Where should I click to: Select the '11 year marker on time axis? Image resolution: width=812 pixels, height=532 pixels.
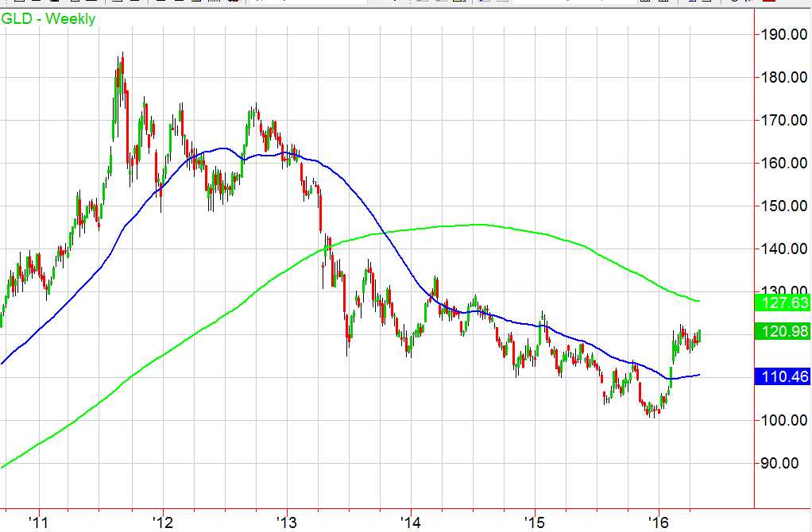[37, 522]
